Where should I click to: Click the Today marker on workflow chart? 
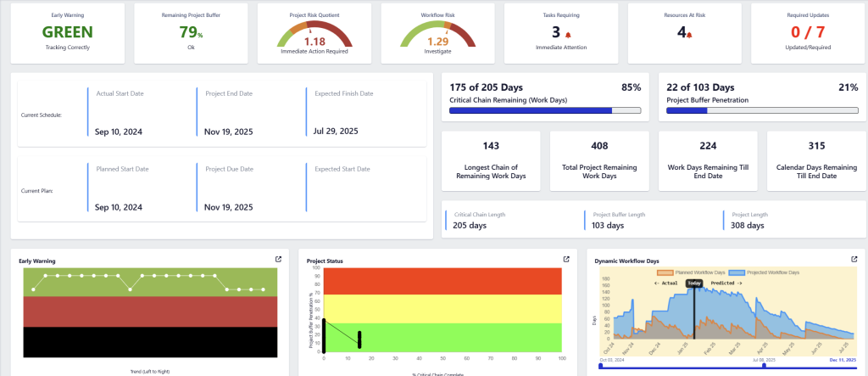[694, 283]
